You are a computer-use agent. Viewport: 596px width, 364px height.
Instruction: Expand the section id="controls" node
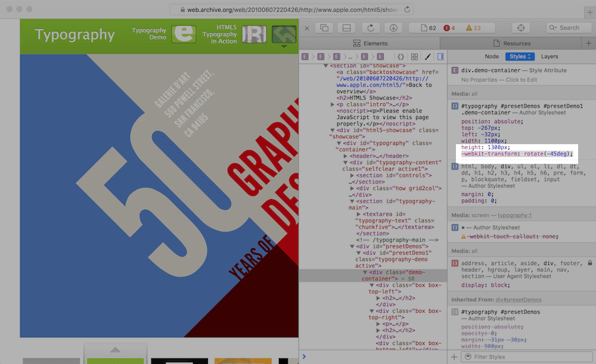coord(352,176)
